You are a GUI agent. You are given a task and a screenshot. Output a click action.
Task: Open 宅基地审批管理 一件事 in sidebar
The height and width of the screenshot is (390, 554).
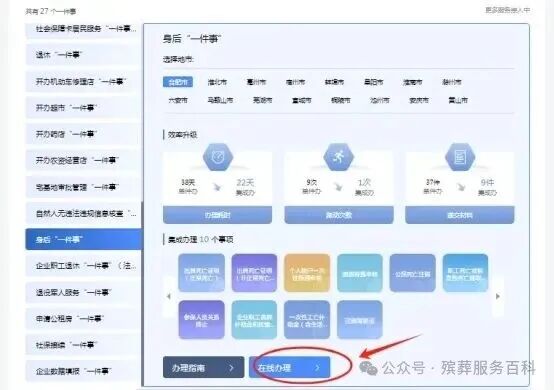(x=83, y=187)
